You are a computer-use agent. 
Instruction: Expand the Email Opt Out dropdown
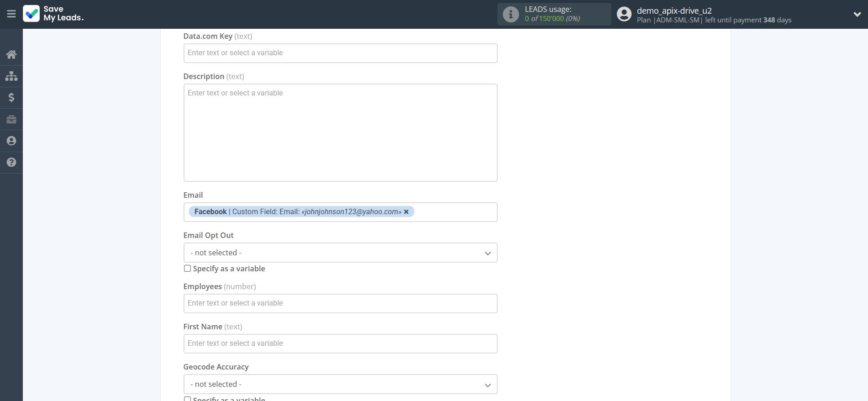(x=340, y=253)
